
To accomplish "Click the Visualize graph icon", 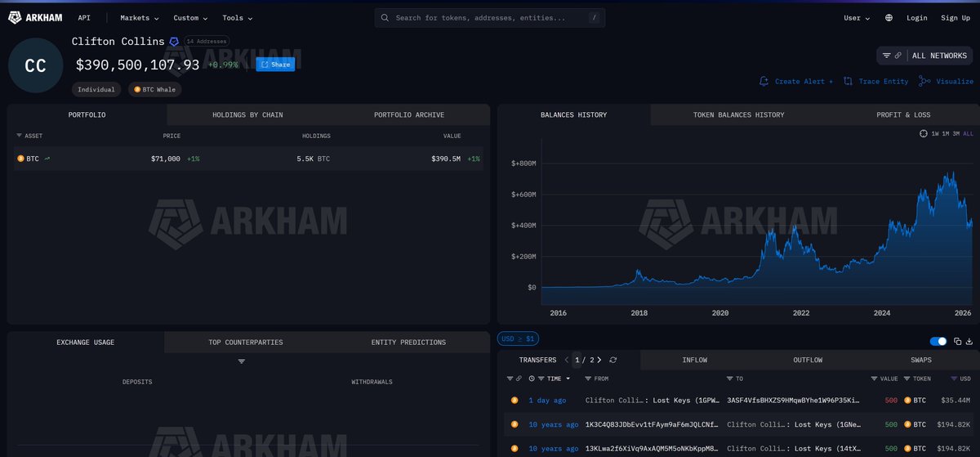I will tap(924, 81).
